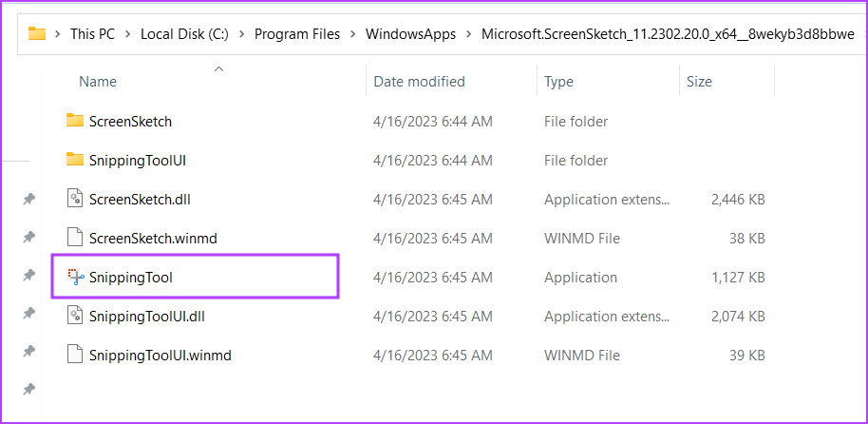Viewport: 868px width, 424px height.
Task: Click date modified of SnippingToolUI.dll
Action: [x=433, y=317]
